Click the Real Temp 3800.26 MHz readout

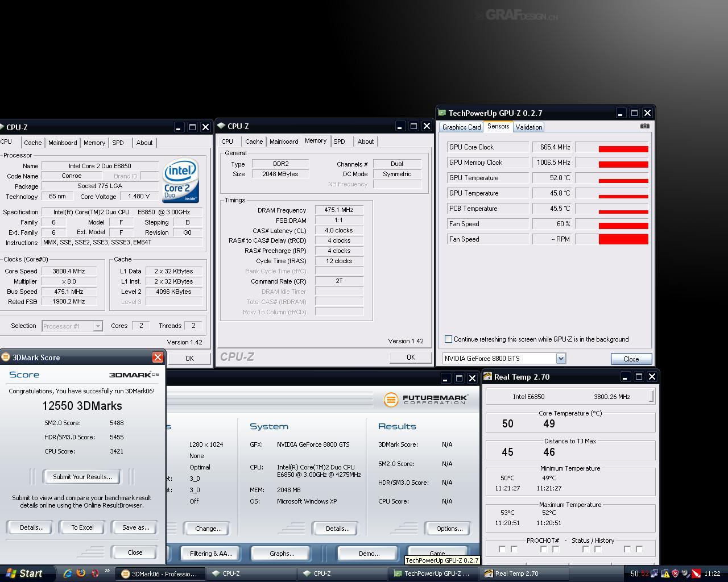click(x=611, y=397)
